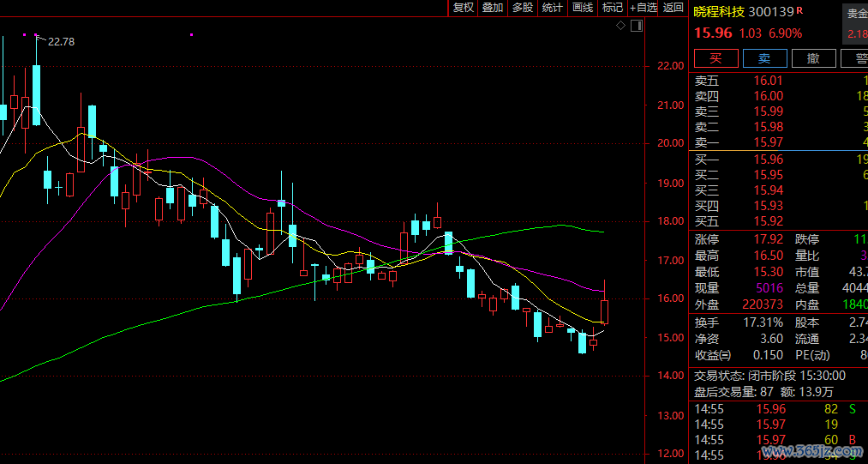Open the 标记 mark option
Screen dimensions: 868x464
[x=613, y=7]
